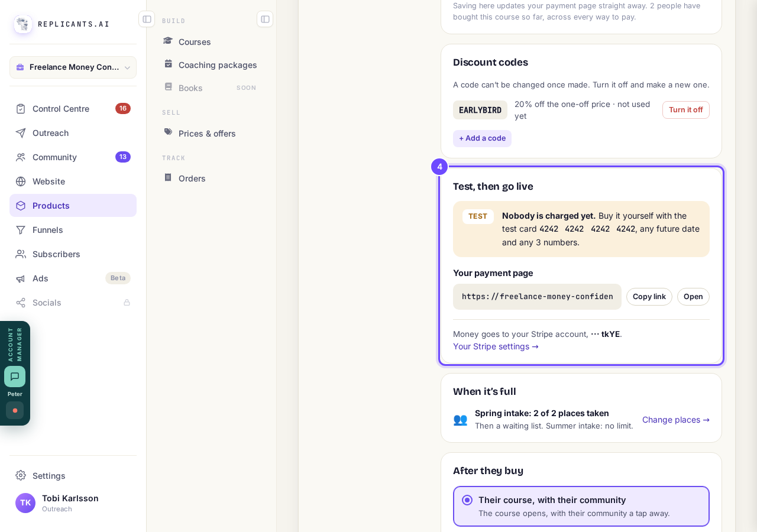The image size is (757, 532).
Task: Click the Replicants.ai logo icon
Action: (x=23, y=24)
